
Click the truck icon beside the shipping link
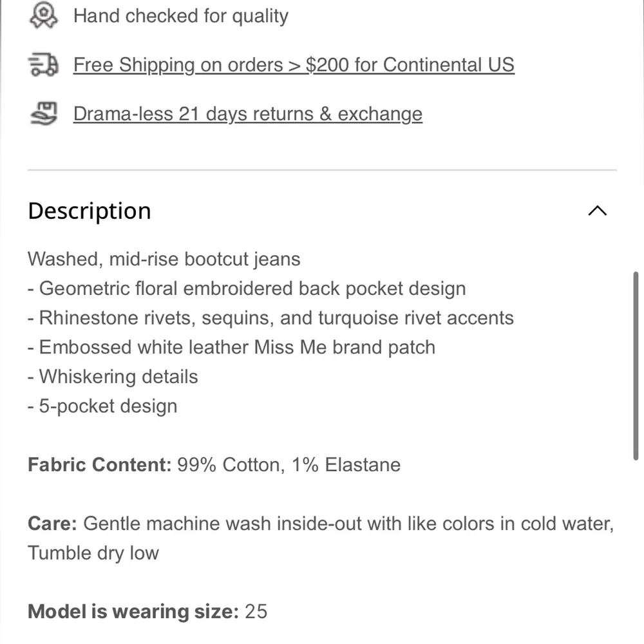[43, 64]
